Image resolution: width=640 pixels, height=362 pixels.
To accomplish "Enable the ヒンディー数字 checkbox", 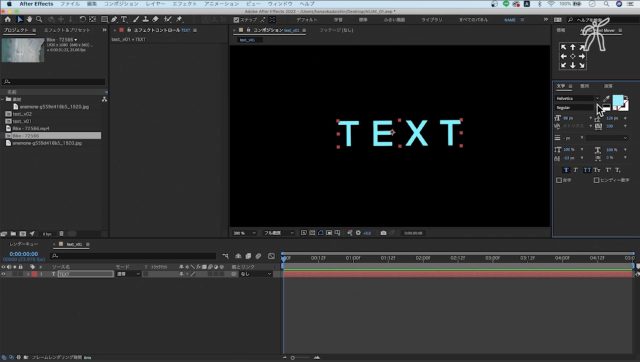I will [x=596, y=180].
